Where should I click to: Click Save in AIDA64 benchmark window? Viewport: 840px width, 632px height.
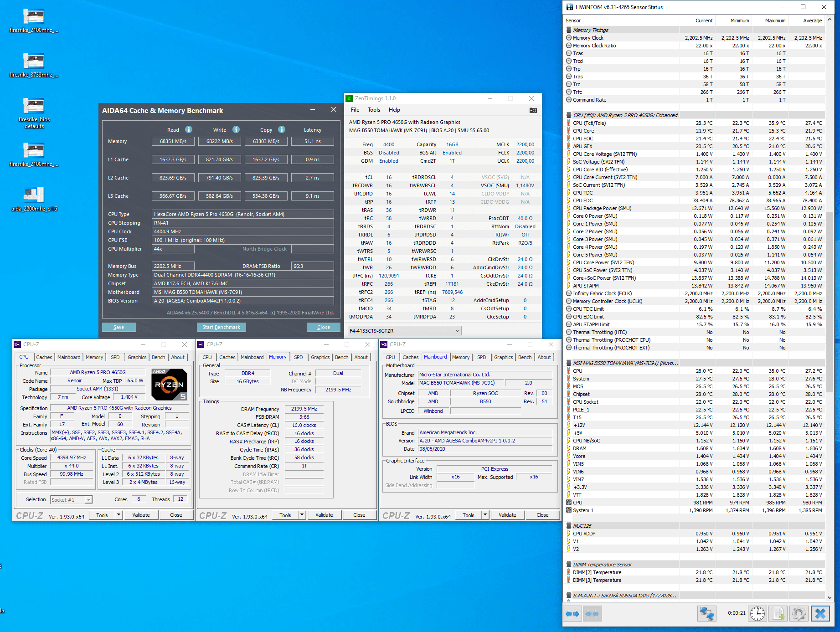(119, 327)
